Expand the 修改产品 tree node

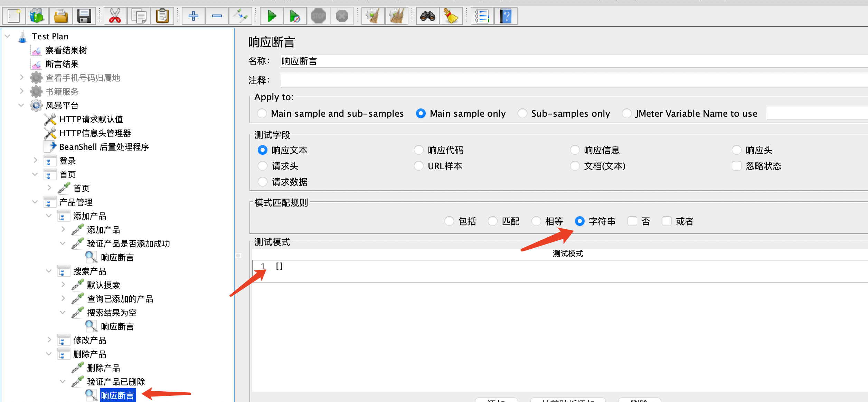click(x=49, y=340)
